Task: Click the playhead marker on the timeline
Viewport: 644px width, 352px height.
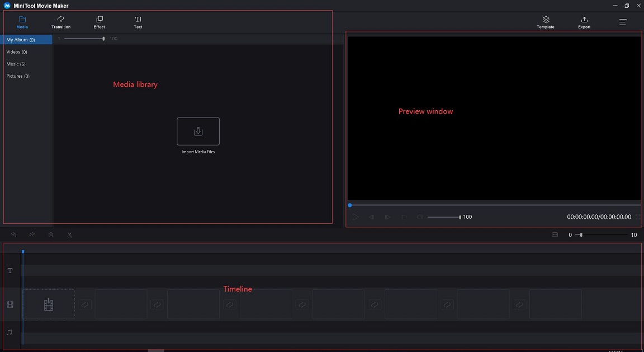Action: pyautogui.click(x=23, y=252)
